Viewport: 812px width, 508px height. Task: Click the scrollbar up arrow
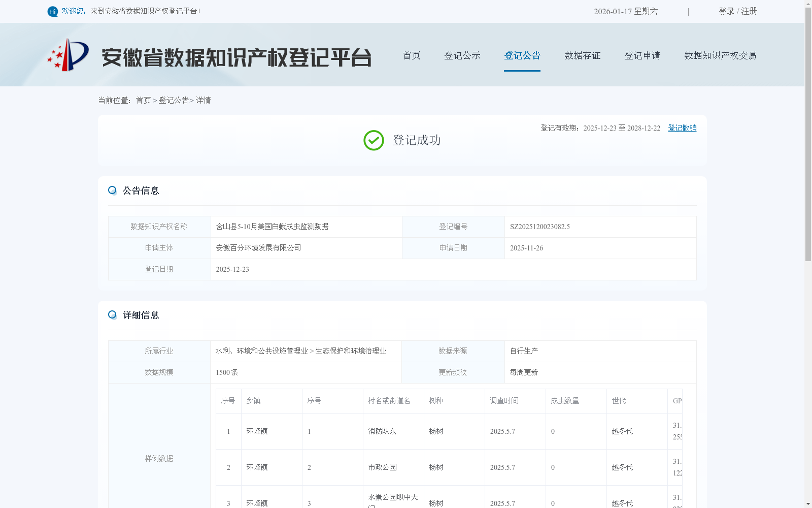808,4
